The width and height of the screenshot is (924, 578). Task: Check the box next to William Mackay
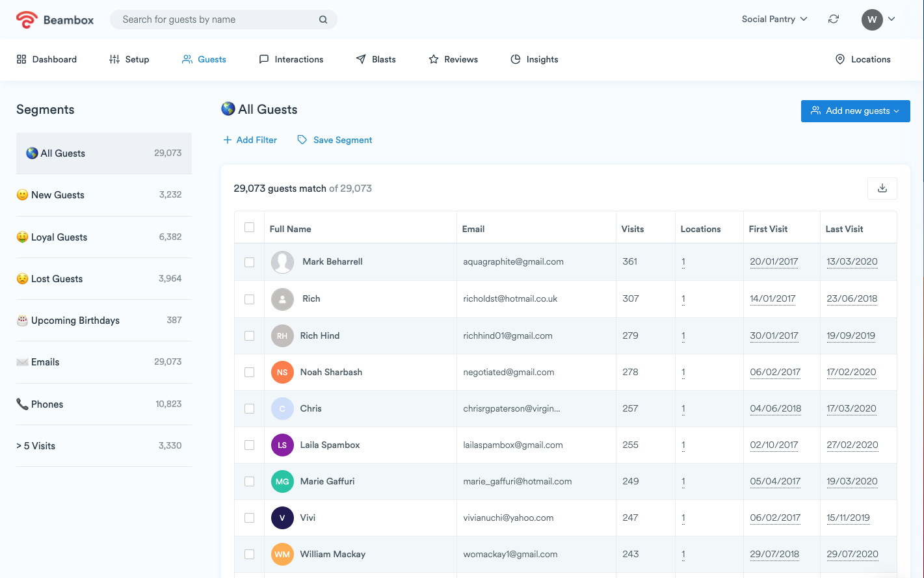click(250, 555)
